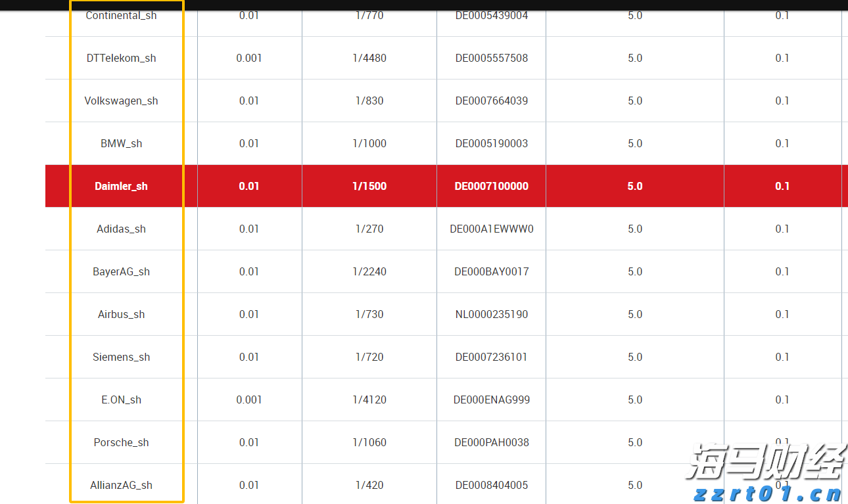Image resolution: width=848 pixels, height=504 pixels.
Task: Click the DE000ENAG999 code for E.ON
Action: click(491, 400)
